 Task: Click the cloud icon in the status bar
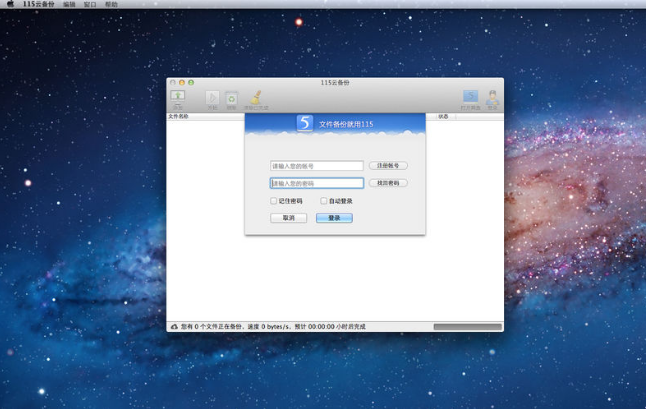click(x=174, y=327)
